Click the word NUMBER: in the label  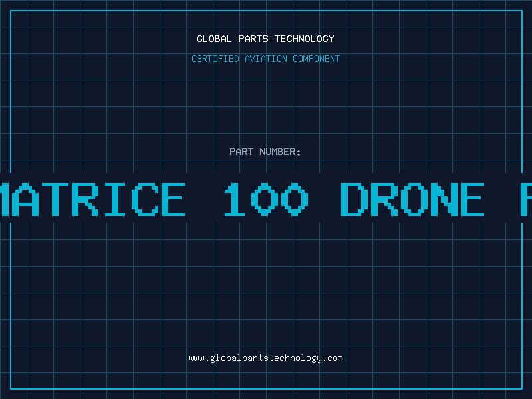pyautogui.click(x=280, y=152)
